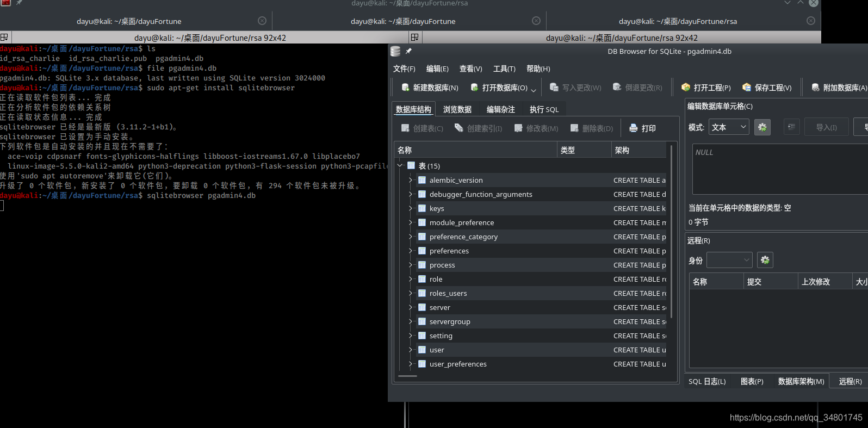Click the gear icon beside the identity combo

pyautogui.click(x=765, y=260)
